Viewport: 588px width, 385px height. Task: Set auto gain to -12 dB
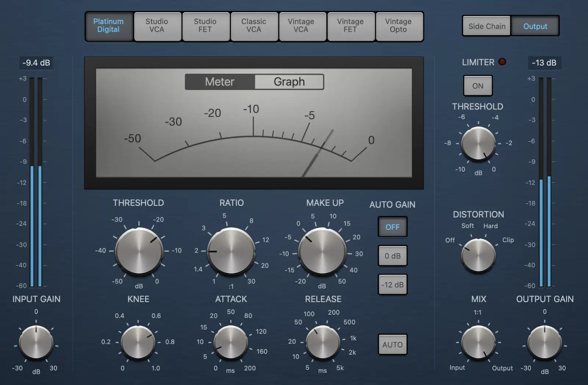click(x=392, y=285)
